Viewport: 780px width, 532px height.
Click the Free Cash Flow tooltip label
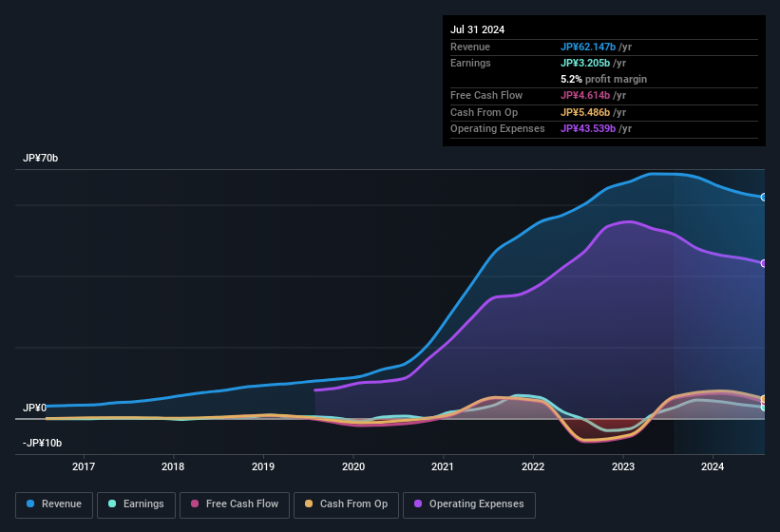click(x=486, y=95)
